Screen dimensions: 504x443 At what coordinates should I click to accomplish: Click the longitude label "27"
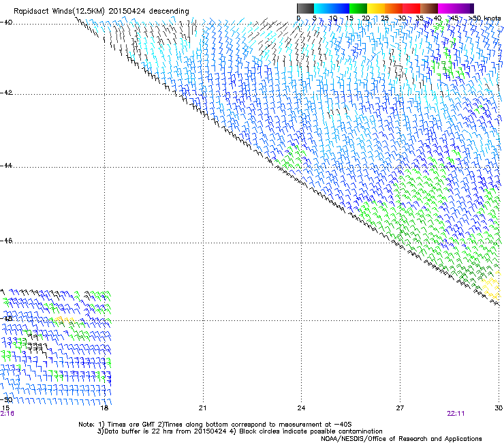click(x=400, y=408)
